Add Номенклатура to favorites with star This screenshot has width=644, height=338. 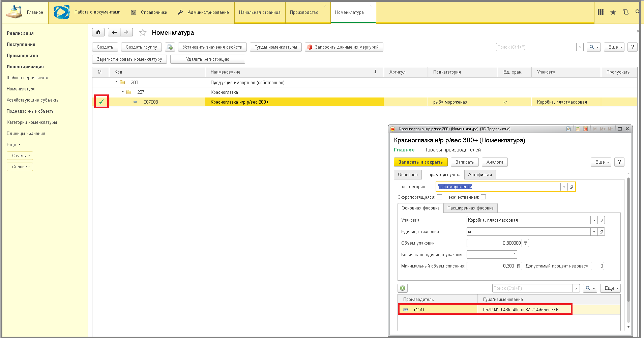(x=143, y=33)
